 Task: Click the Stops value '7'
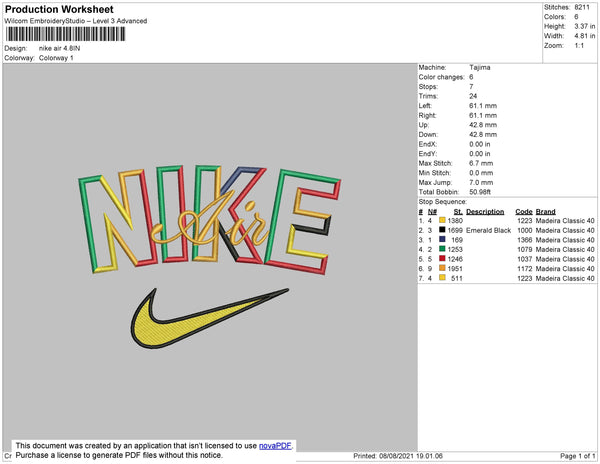click(x=471, y=86)
